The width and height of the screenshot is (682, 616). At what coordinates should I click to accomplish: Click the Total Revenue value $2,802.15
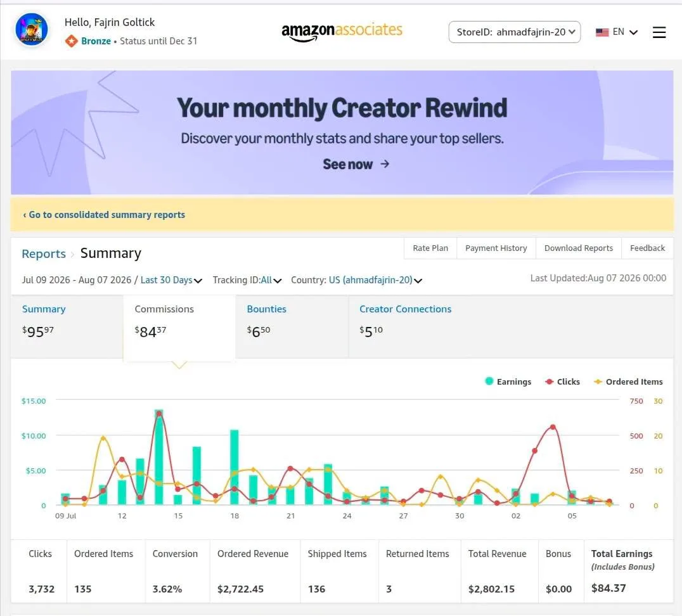click(x=491, y=589)
